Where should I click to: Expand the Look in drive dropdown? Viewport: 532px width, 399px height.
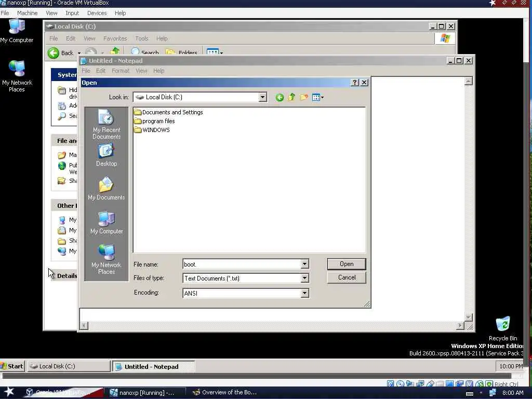(x=262, y=97)
